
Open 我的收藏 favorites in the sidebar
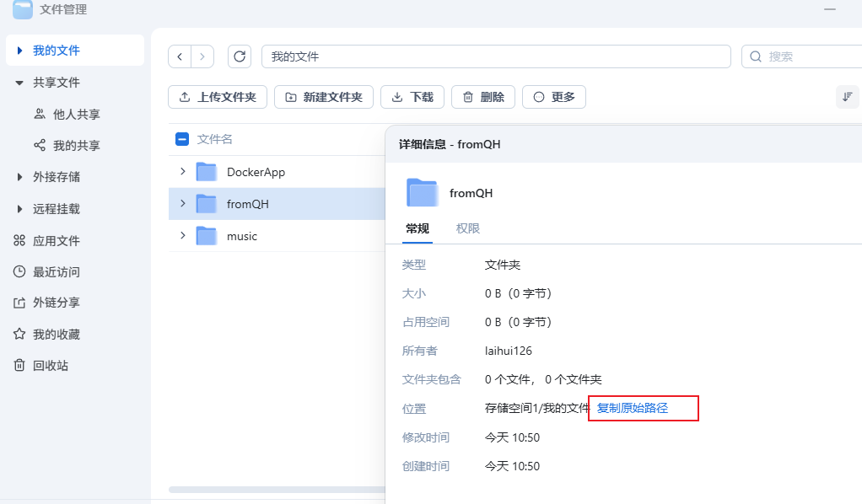(x=56, y=335)
